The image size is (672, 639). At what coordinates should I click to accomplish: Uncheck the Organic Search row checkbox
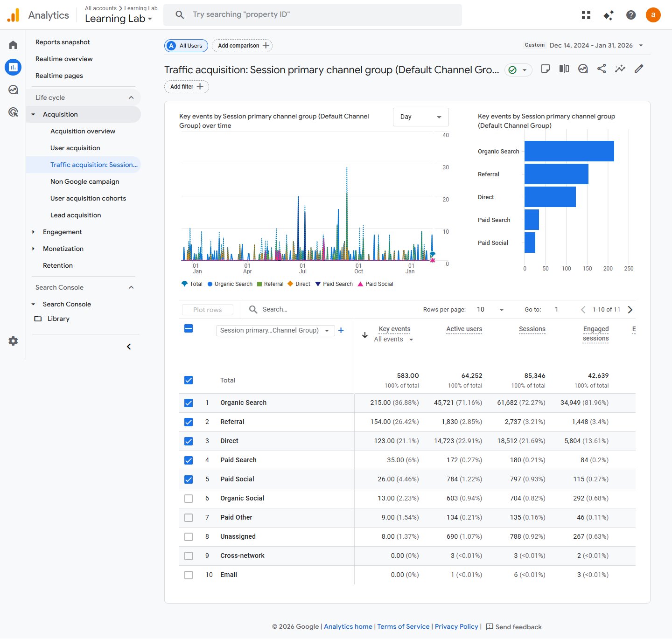coord(189,403)
